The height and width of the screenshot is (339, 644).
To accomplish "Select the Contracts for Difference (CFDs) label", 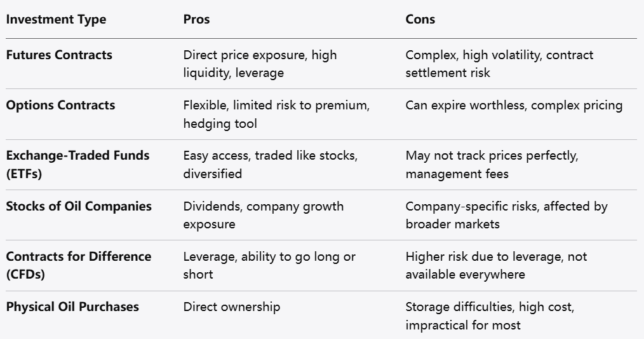I will (79, 265).
